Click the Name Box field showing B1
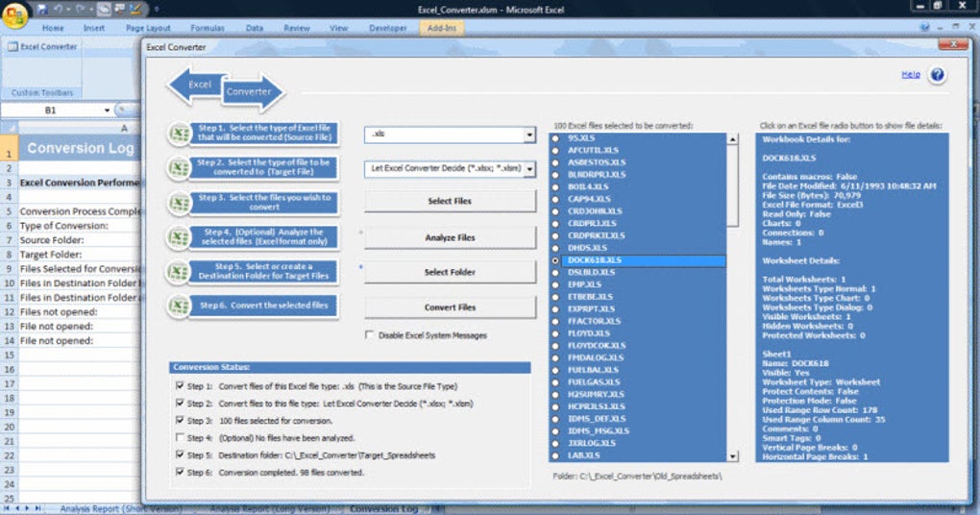This screenshot has width=980, height=515. [51, 110]
